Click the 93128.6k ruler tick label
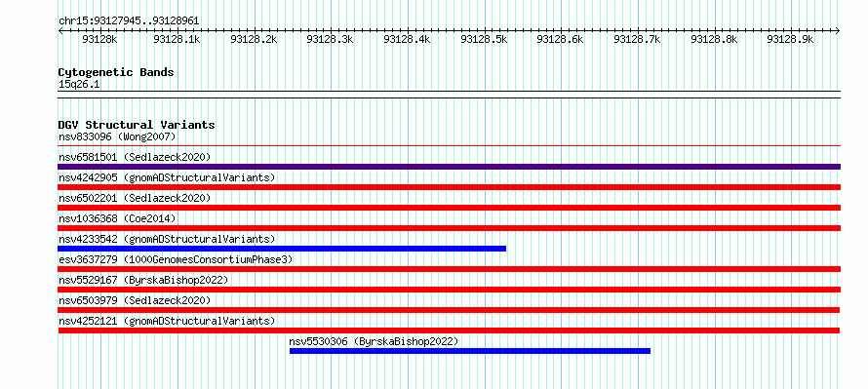The width and height of the screenshot is (868, 389). [560, 39]
